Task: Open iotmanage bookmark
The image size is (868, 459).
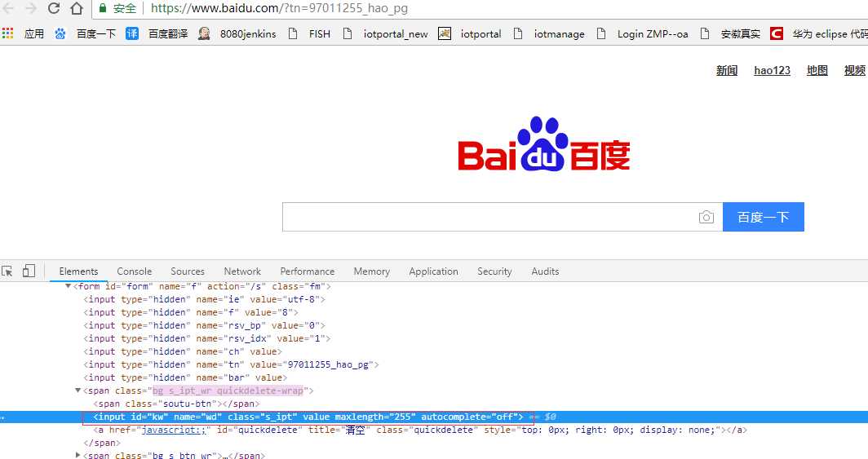Action: point(548,33)
